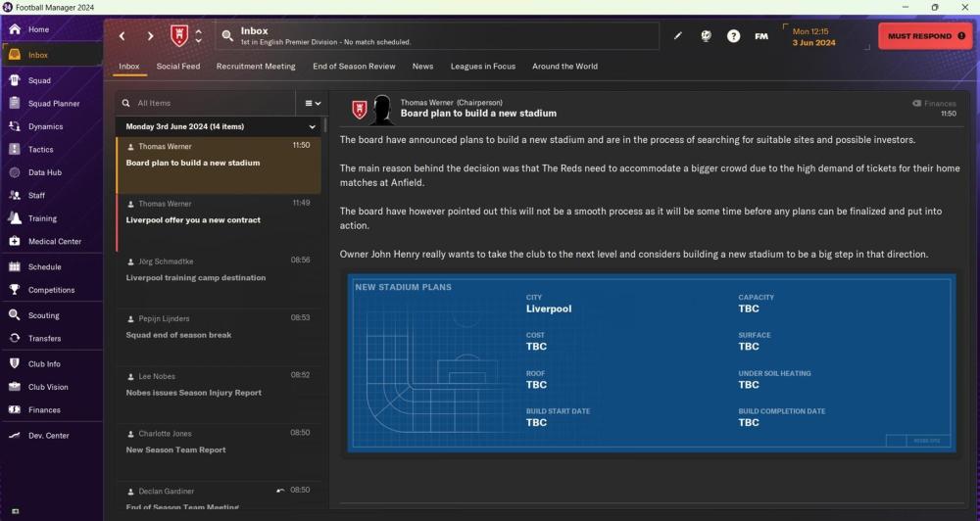
Task: Select the Inbox item in the left sidebar
Action: (51, 55)
